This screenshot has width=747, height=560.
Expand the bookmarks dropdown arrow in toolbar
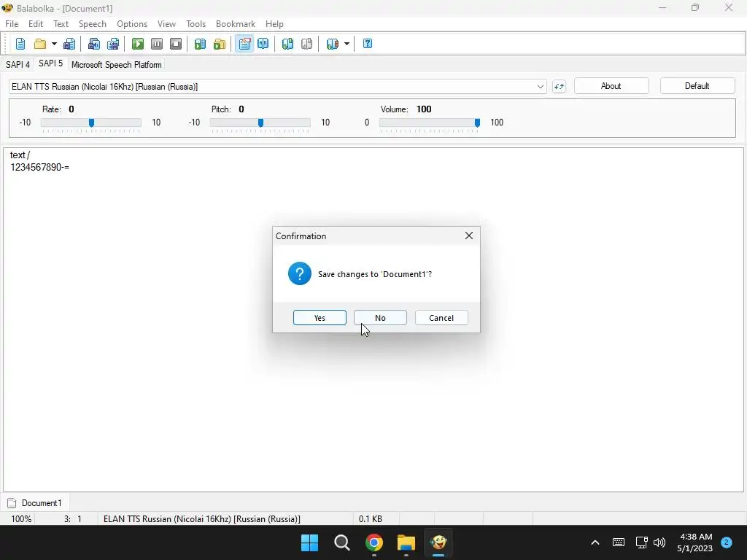click(x=347, y=44)
